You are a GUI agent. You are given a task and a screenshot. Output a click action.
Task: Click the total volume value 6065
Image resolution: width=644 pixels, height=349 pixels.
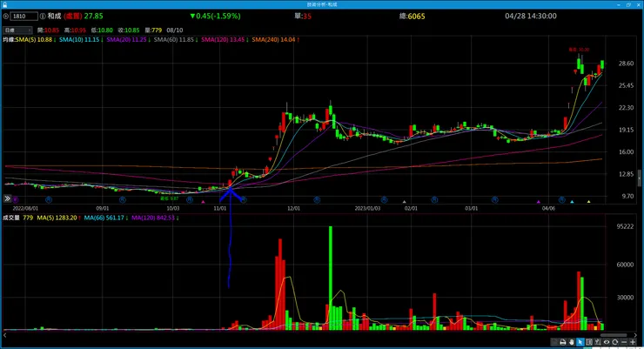tap(416, 17)
